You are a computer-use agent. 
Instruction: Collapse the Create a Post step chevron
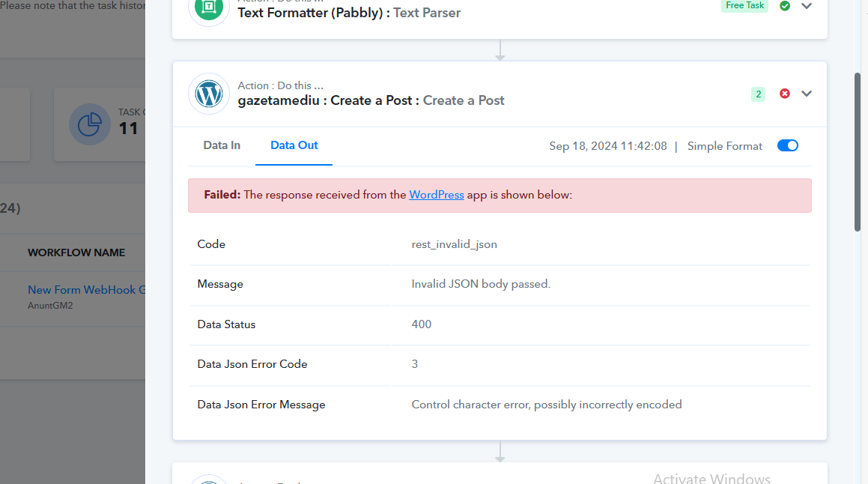click(x=807, y=94)
